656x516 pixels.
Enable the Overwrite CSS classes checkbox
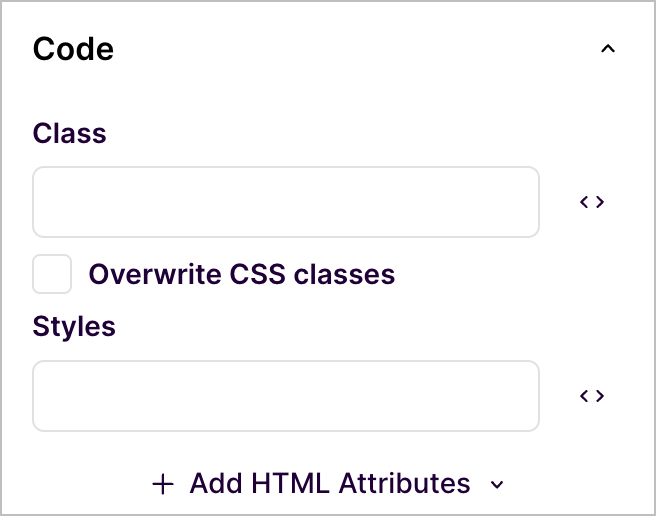point(52,274)
